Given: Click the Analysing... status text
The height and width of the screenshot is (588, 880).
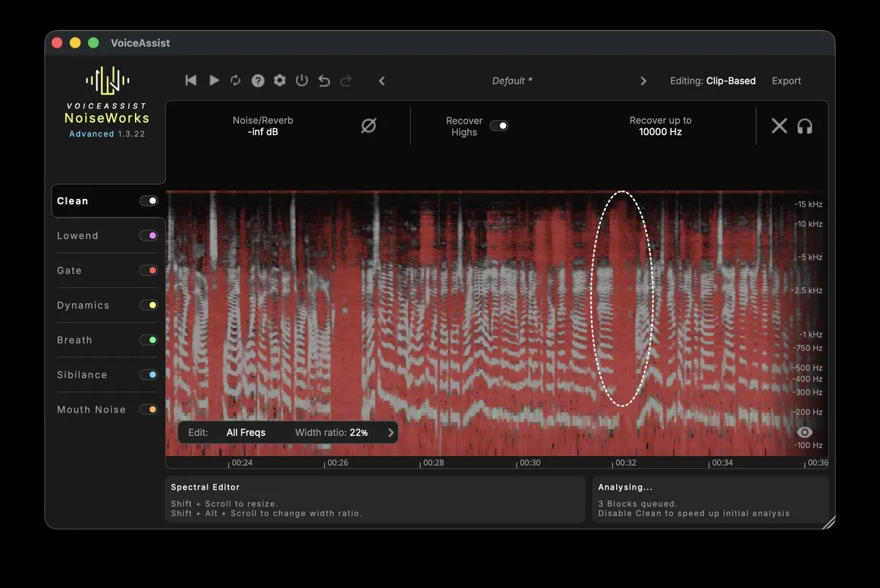Looking at the screenshot, I should click(626, 487).
